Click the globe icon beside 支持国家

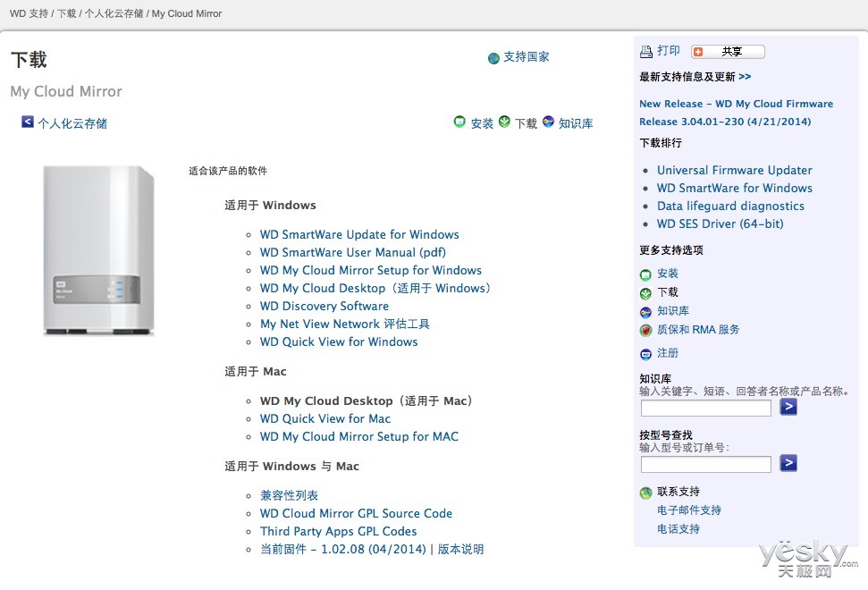pyautogui.click(x=493, y=58)
